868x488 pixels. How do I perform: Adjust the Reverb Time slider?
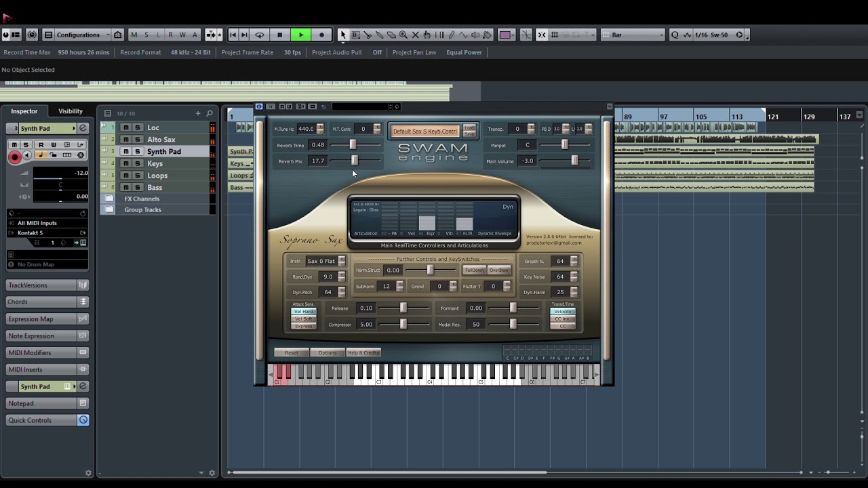353,145
